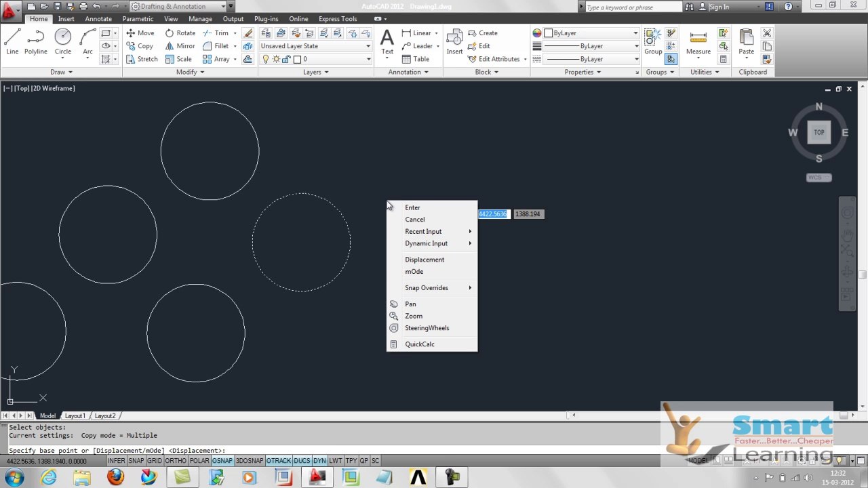Image resolution: width=868 pixels, height=488 pixels.
Task: Toggle OTRACK in status bar
Action: pos(279,461)
